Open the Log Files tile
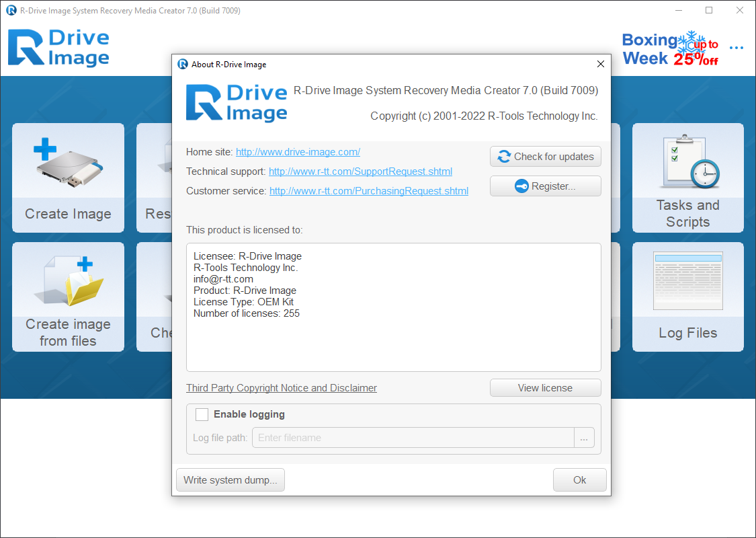The width and height of the screenshot is (756, 538). click(688, 297)
